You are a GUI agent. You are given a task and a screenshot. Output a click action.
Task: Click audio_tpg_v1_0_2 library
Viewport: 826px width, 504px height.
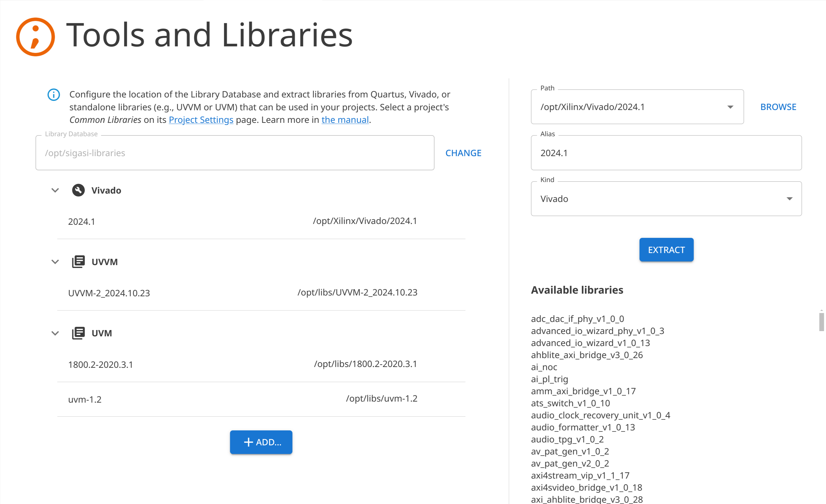[567, 439]
